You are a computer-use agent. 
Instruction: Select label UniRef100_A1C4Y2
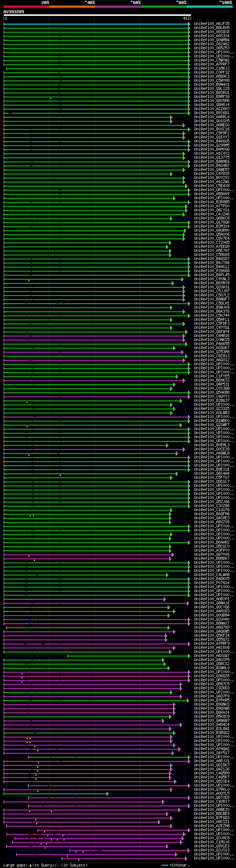tap(212, 154)
